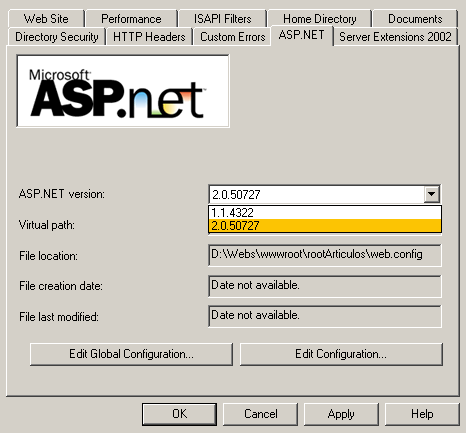The image size is (466, 433).
Task: Open Server Extensions 2002 tab
Action: (395, 37)
